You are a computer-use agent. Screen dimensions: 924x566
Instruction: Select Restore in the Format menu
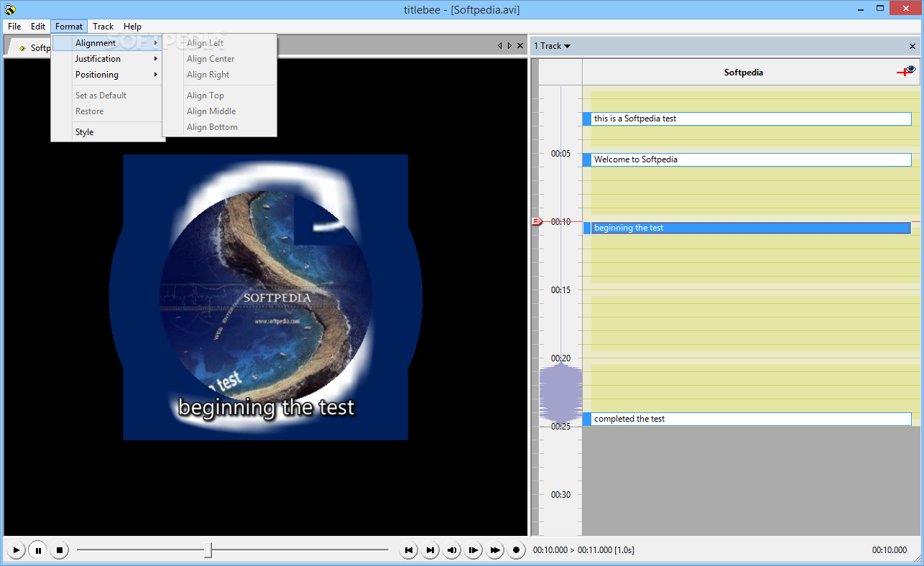(x=108, y=111)
